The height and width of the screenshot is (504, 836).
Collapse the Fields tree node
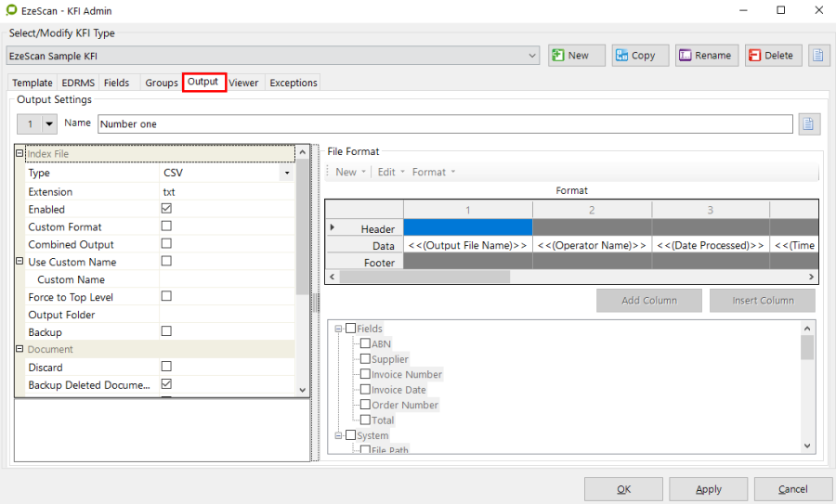338,329
